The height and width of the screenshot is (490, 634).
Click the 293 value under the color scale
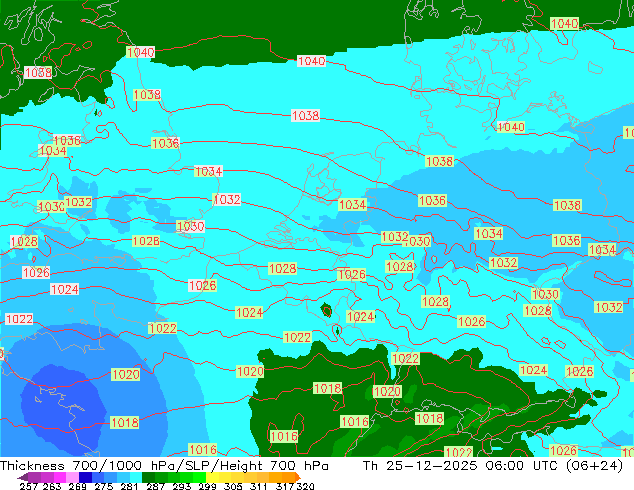182,486
